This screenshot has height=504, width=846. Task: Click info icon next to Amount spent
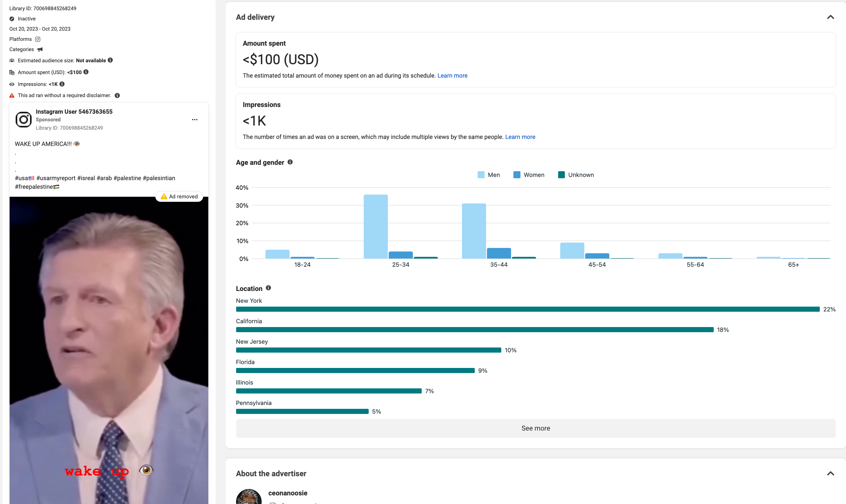[x=86, y=72]
